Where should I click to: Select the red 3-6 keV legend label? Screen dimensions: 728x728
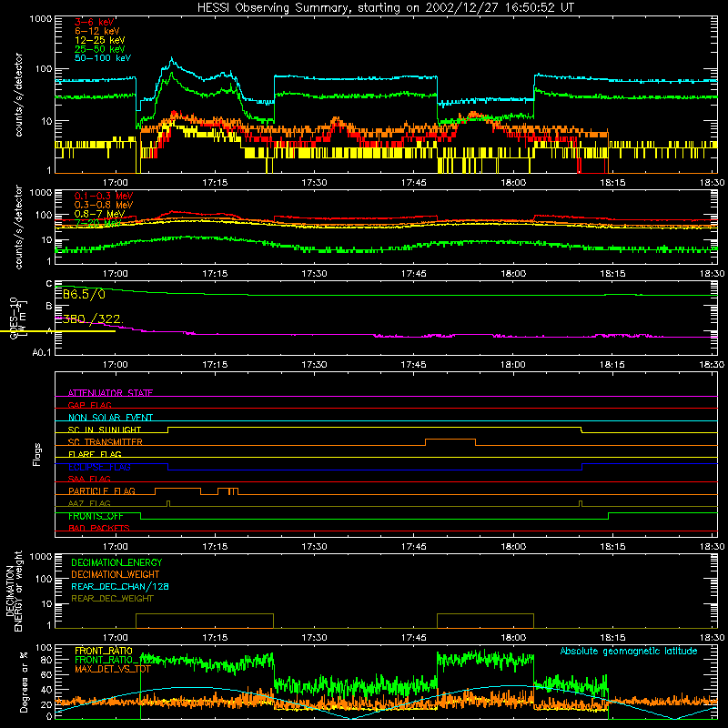94,22
